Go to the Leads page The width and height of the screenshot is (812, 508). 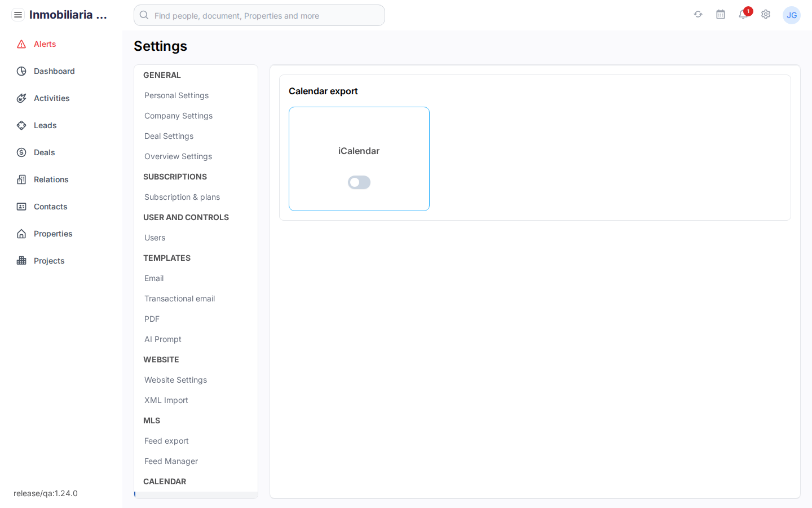45,125
